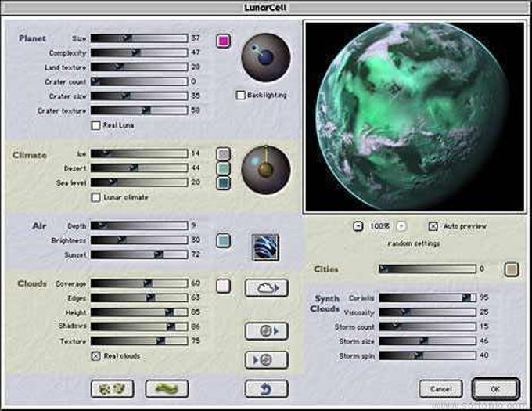This screenshot has height=411, width=532.
Task: Click the Clouds Edges slider
Action: click(x=139, y=297)
